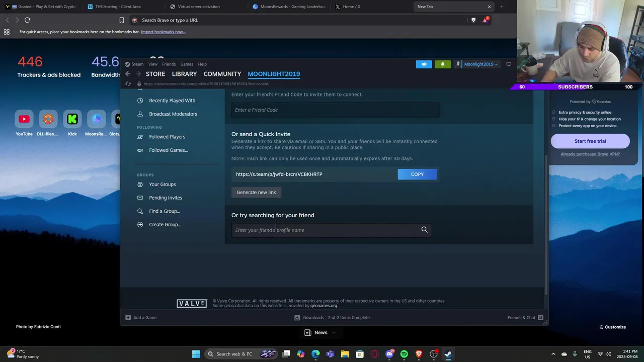This screenshot has height=362, width=644.
Task: Open the DLL-files shortcut tile
Action: pos(48,119)
